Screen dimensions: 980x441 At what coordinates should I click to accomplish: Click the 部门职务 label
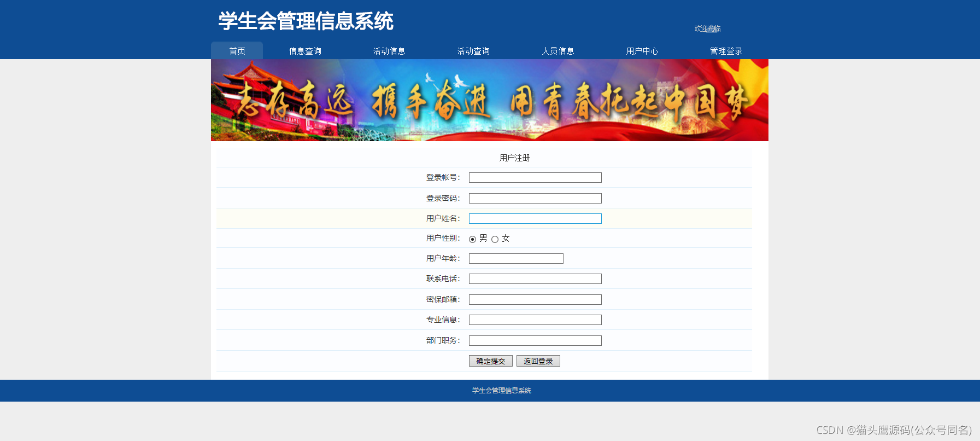click(x=443, y=340)
